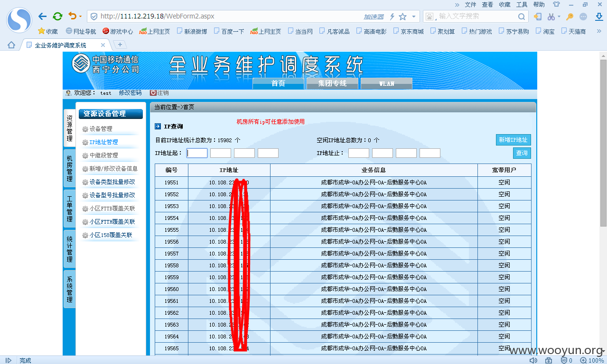Select the 资源管理 vertical tab
Image resolution: width=607 pixels, height=364 pixels.
[69, 128]
